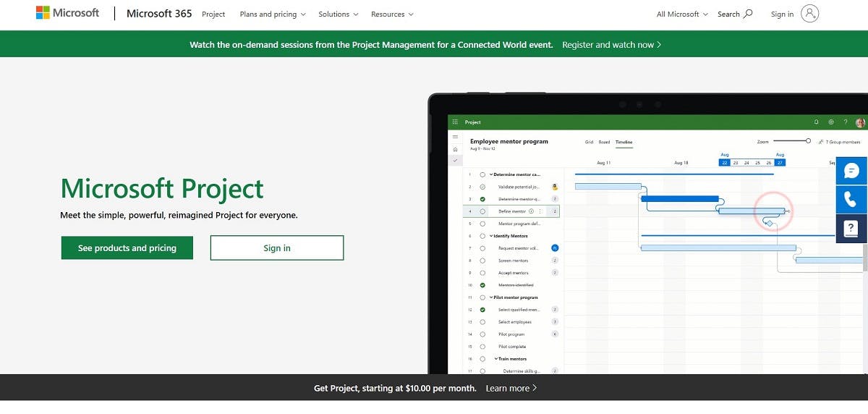868x414 pixels.
Task: Click blue assignee badge on Request mentor row
Action: pyautogui.click(x=555, y=248)
